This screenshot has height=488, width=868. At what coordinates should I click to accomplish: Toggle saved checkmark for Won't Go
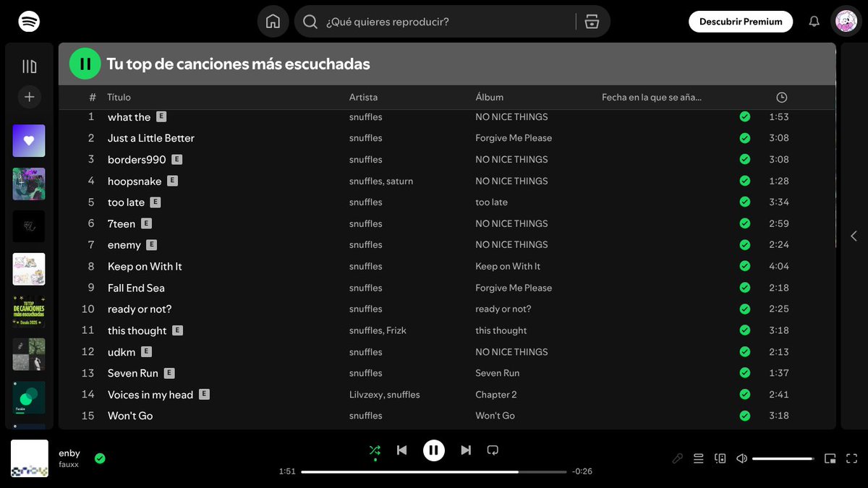pyautogui.click(x=745, y=416)
